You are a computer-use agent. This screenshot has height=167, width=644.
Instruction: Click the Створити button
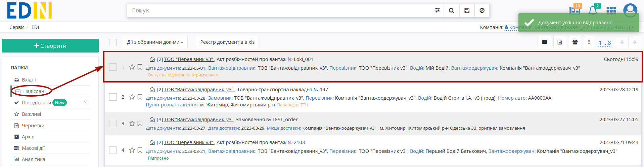click(x=50, y=46)
